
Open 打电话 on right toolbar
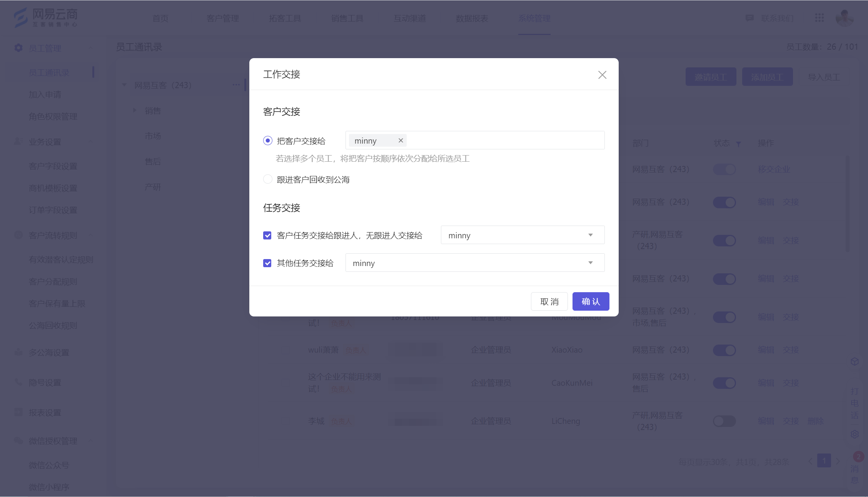click(855, 403)
